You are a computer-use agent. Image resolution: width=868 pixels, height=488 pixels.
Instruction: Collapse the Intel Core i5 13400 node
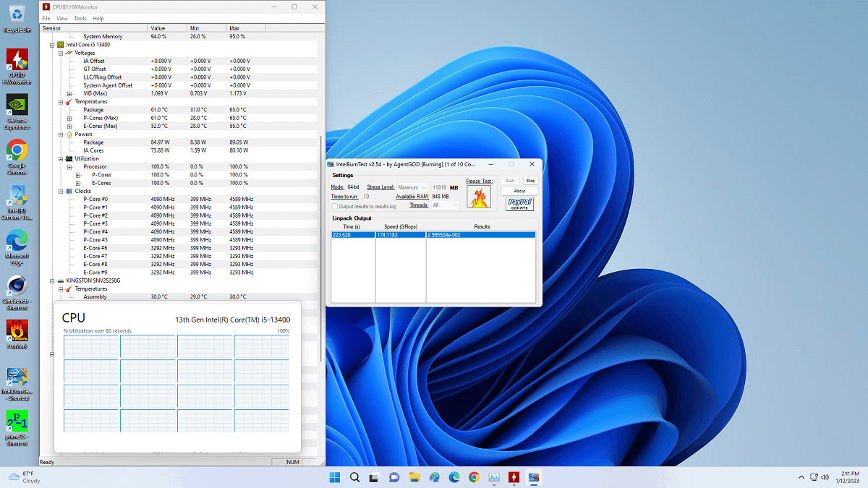point(52,45)
